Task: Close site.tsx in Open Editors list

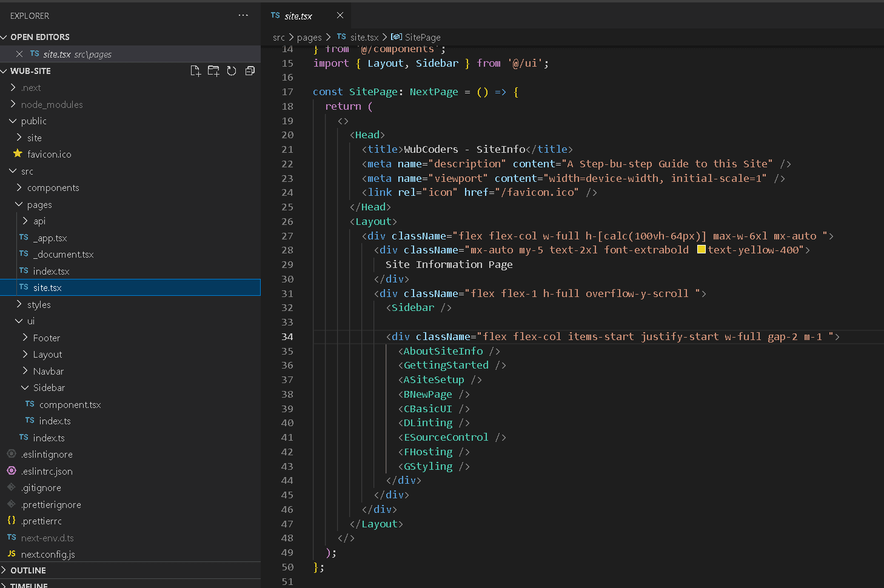Action: tap(19, 54)
